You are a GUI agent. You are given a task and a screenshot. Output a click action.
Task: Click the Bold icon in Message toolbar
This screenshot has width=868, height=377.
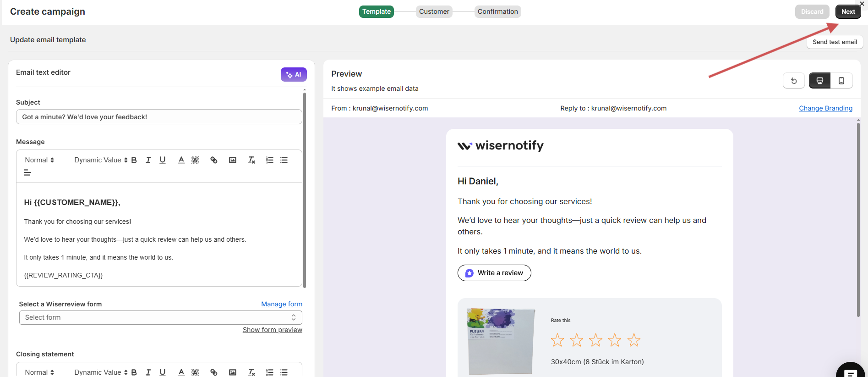click(134, 160)
